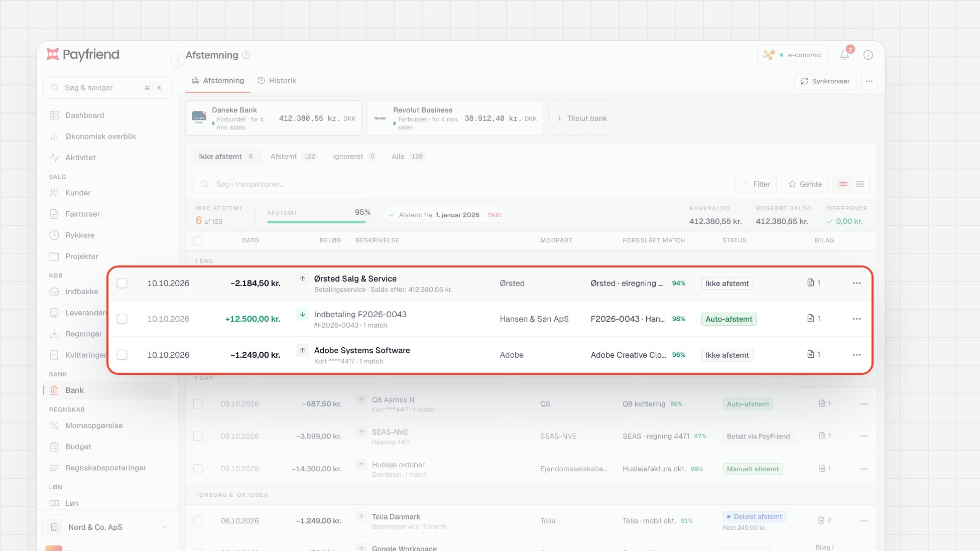Tick checkbox for Indbetaling F2026-0043 row
The image size is (980, 551).
[x=122, y=319]
